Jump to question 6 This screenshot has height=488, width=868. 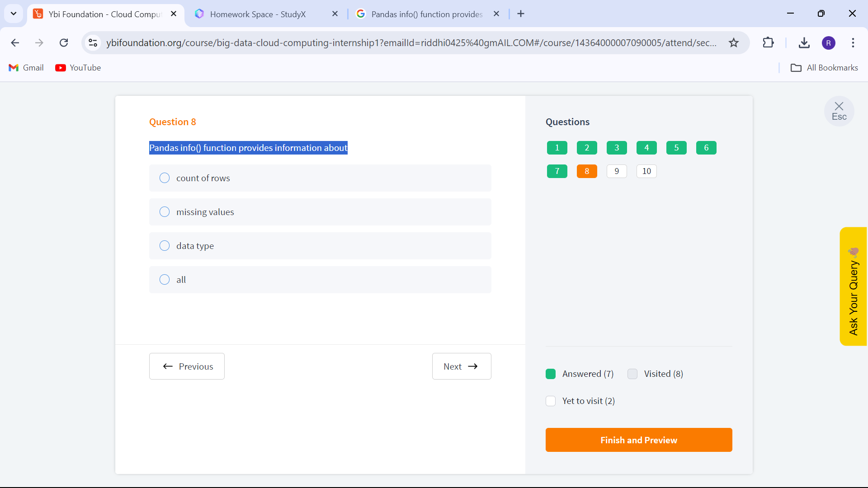coord(706,148)
